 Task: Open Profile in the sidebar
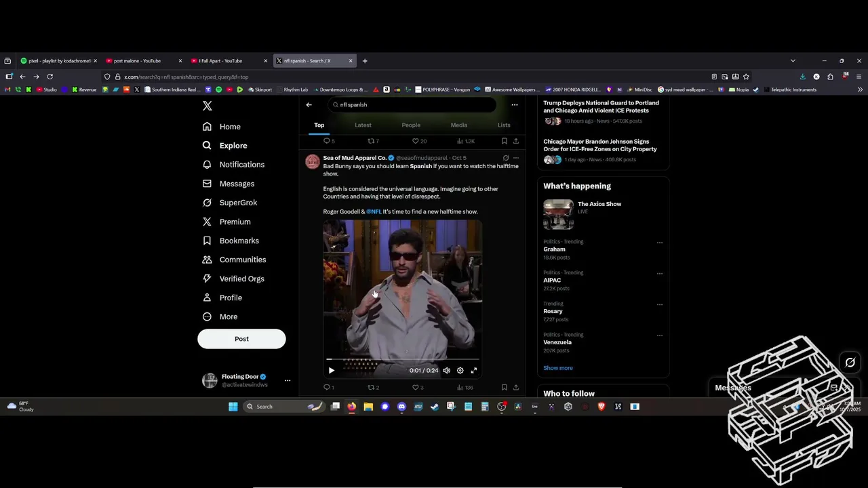pyautogui.click(x=222, y=298)
